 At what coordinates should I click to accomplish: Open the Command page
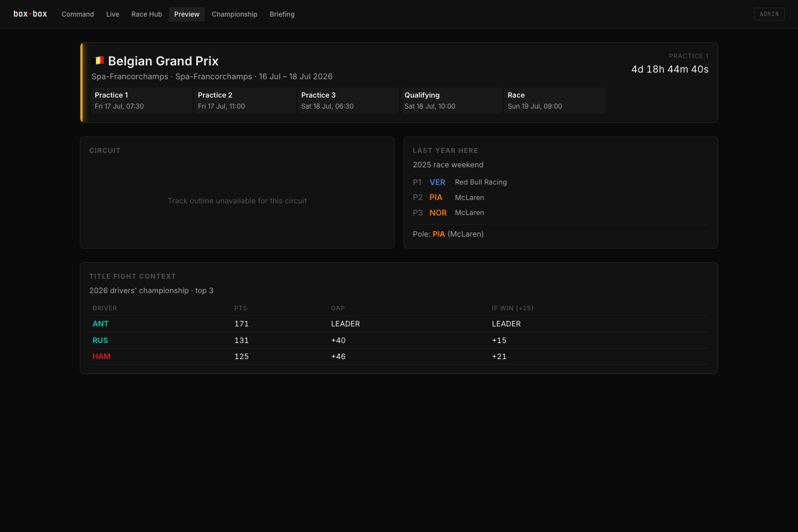[x=78, y=14]
